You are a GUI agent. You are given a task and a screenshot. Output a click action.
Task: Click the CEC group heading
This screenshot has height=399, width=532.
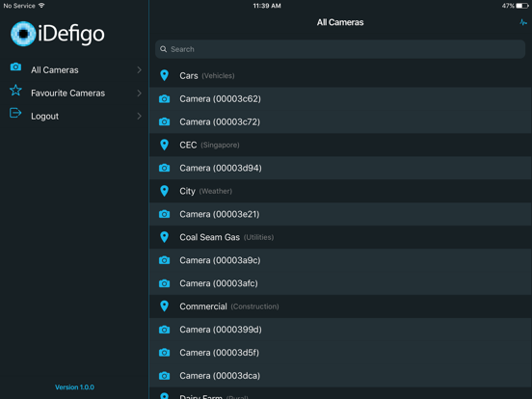[x=188, y=145]
